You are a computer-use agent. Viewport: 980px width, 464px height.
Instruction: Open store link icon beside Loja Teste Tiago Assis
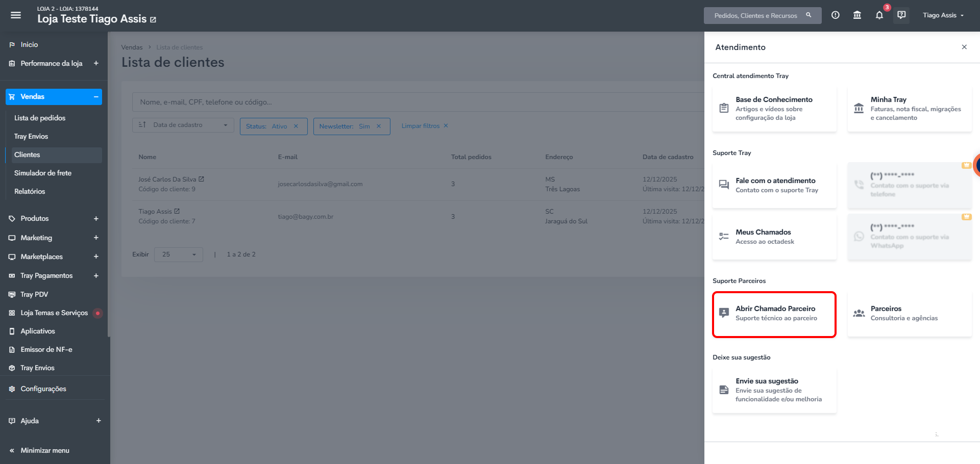tap(153, 20)
